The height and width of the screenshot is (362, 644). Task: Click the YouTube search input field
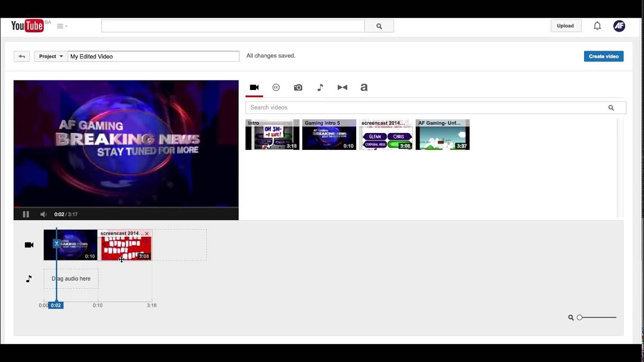(x=232, y=26)
